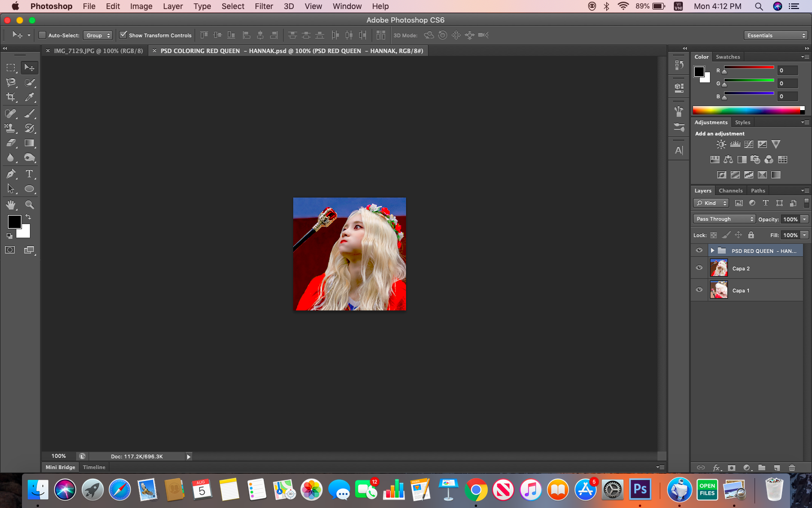Click the delete layer trash icon

792,467
